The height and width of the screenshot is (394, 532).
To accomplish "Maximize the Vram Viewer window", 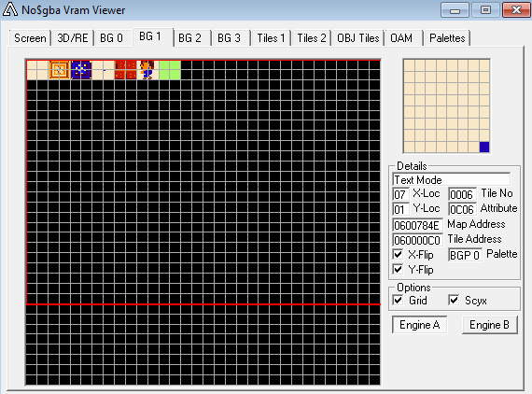I will [485, 10].
